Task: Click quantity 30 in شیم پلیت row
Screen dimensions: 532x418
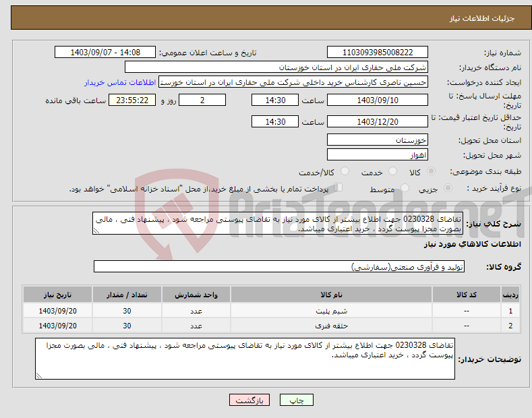Action: click(127, 311)
